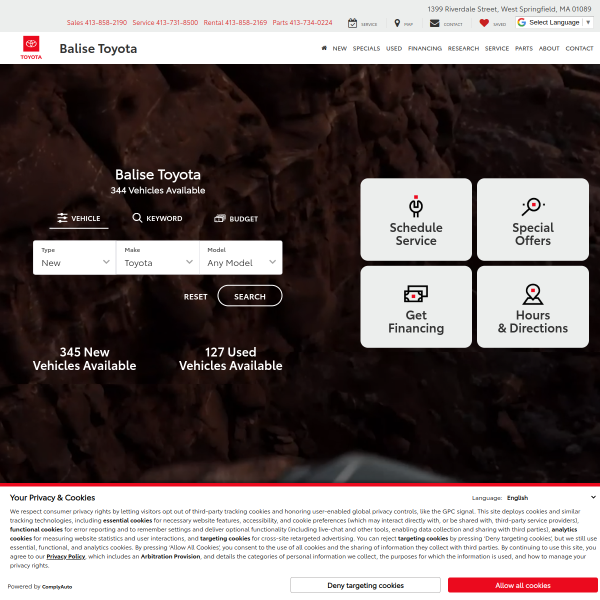Viewport: 600px width, 600px height.
Task: Open the Contact menu in main navigation
Action: (x=579, y=49)
